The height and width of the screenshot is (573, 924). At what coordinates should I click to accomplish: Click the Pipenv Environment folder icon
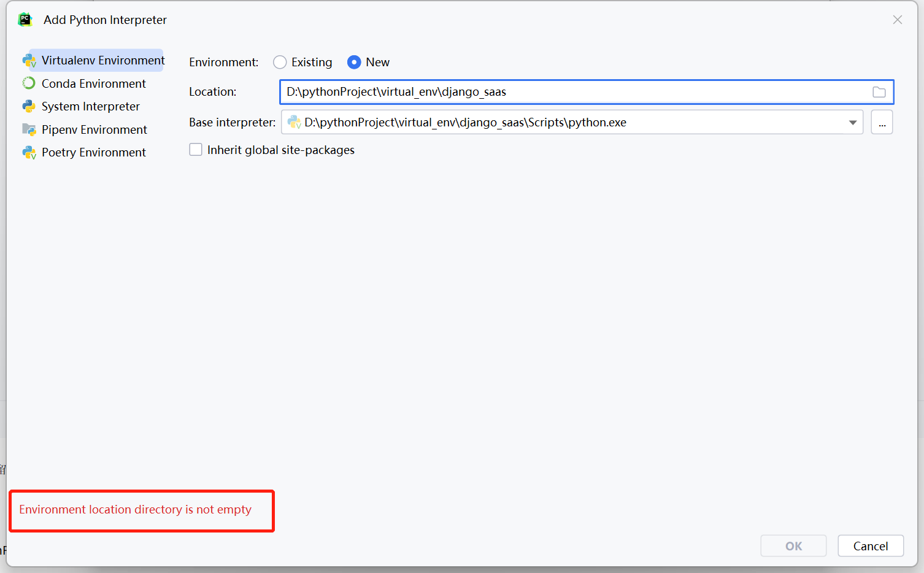coord(29,129)
